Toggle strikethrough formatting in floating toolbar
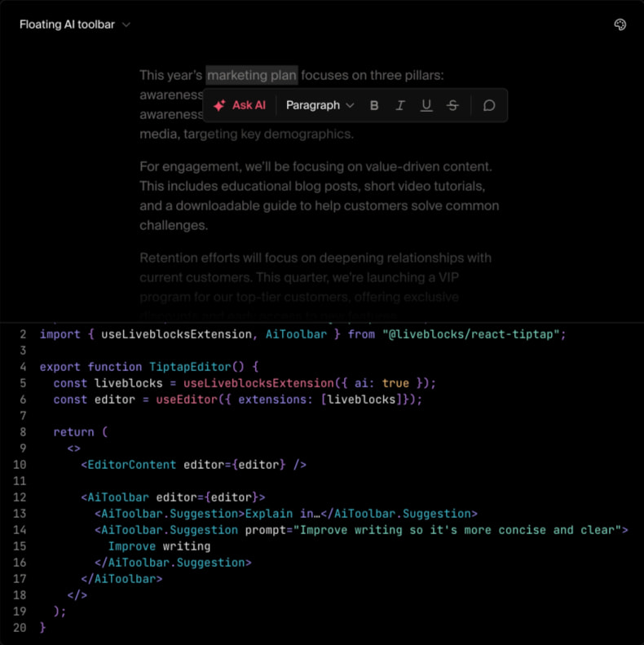The image size is (644, 645). coord(452,106)
